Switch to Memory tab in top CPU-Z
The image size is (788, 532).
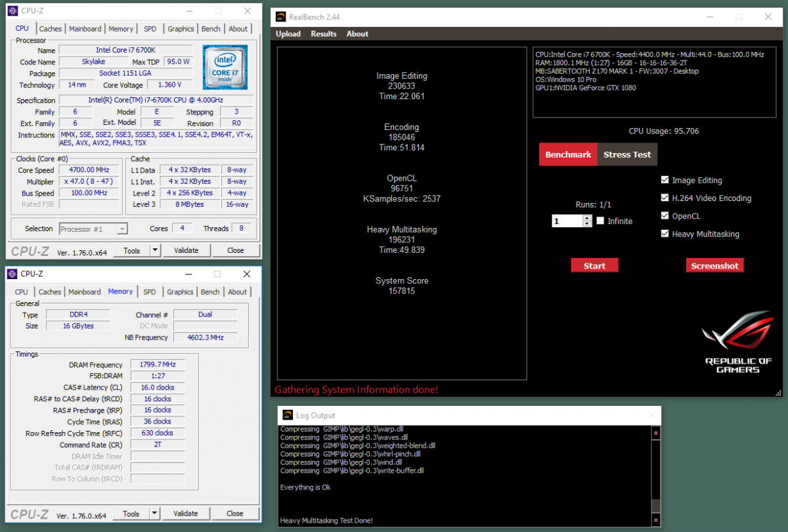pyautogui.click(x=121, y=29)
